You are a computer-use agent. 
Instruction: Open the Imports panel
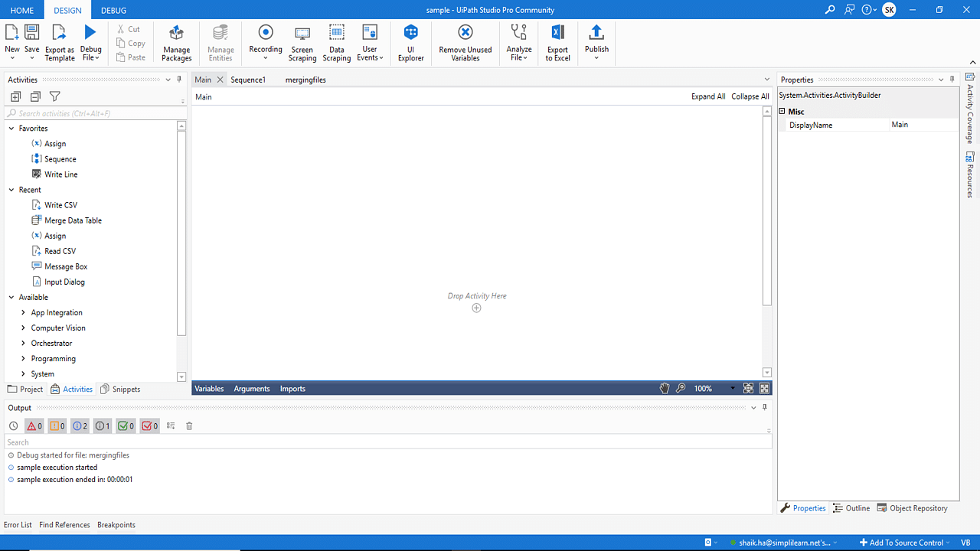pos(292,389)
